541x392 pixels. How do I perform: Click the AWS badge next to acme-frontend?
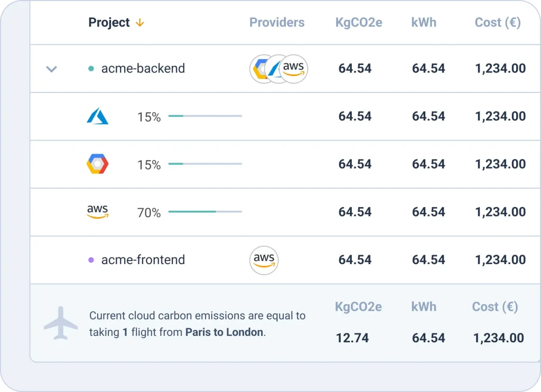tap(264, 260)
